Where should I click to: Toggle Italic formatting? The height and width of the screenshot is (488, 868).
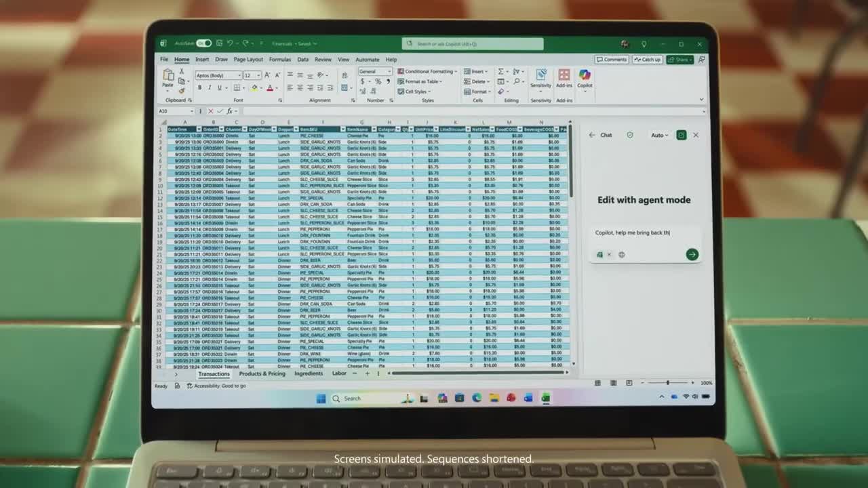point(210,87)
